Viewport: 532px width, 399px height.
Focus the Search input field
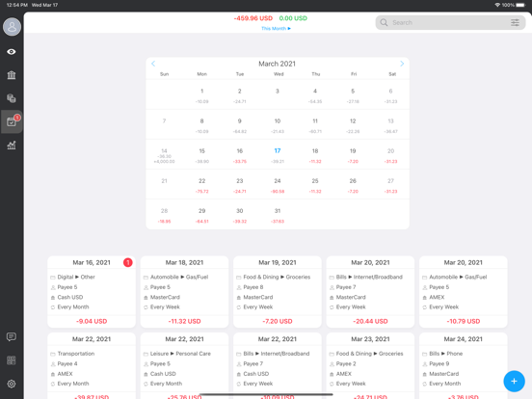coord(450,23)
